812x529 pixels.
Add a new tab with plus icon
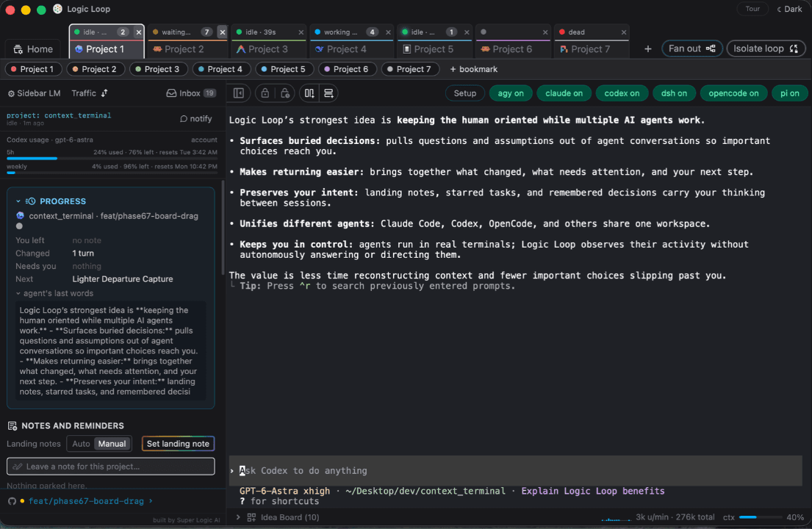pos(648,48)
